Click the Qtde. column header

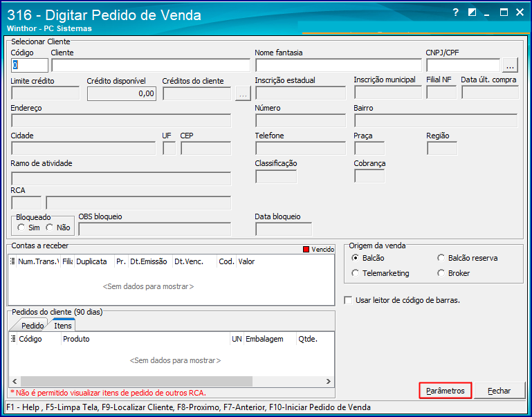[x=315, y=339]
